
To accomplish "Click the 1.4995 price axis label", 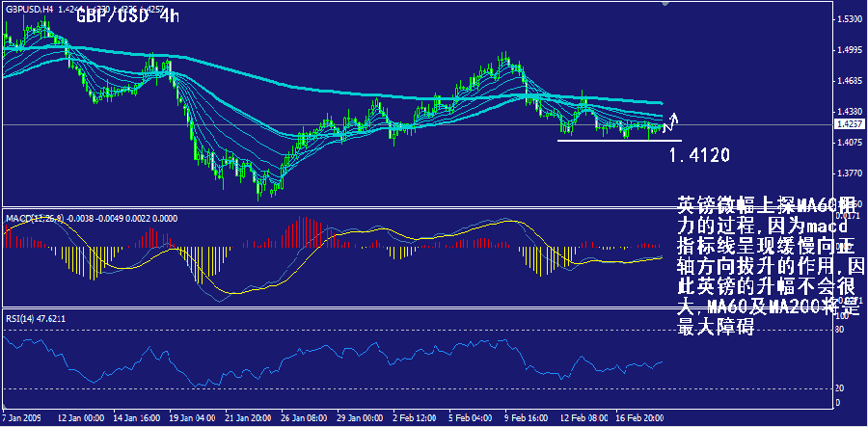I will (851, 50).
